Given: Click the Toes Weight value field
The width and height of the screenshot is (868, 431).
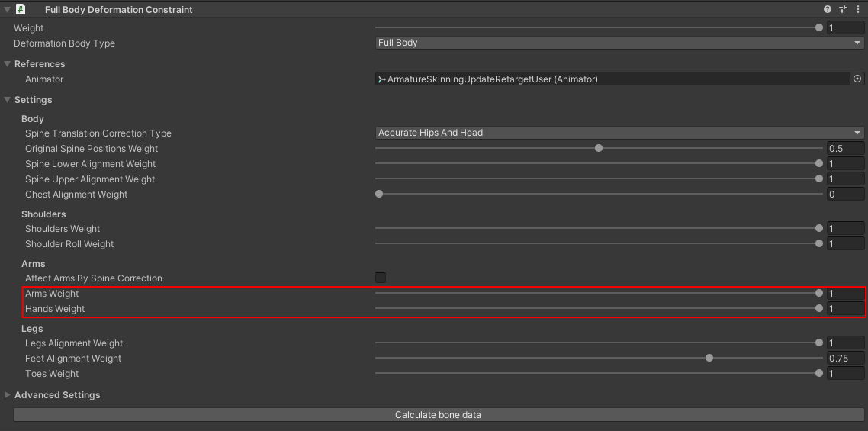Looking at the screenshot, I should click(x=845, y=373).
